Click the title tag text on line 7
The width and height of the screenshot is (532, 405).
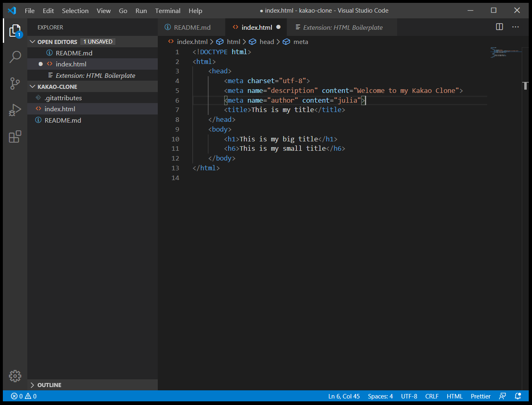coord(284,110)
